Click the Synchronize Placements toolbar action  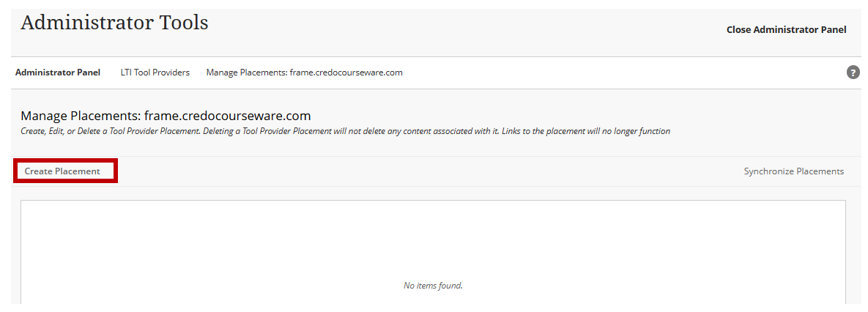(x=794, y=171)
